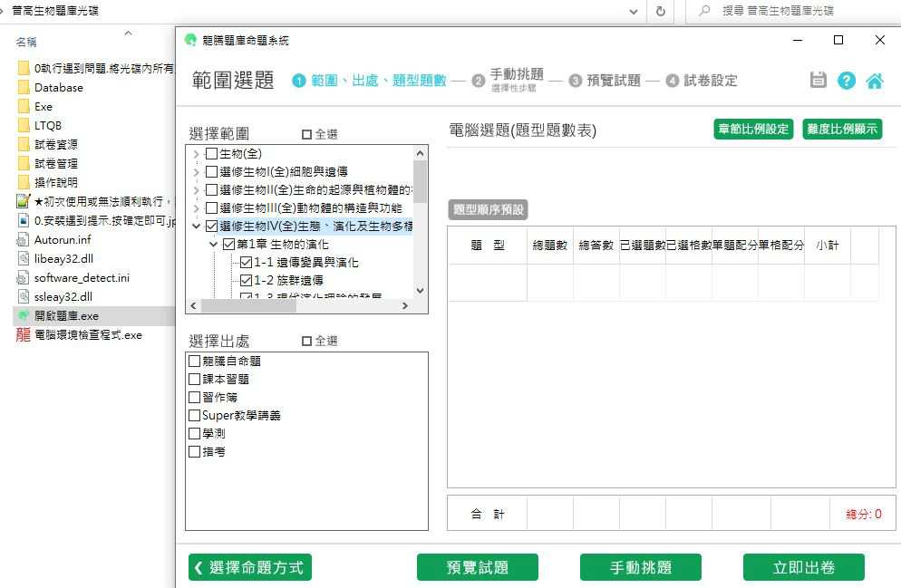This screenshot has width=901, height=588.
Task: Go home via the green house icon
Action: (875, 81)
